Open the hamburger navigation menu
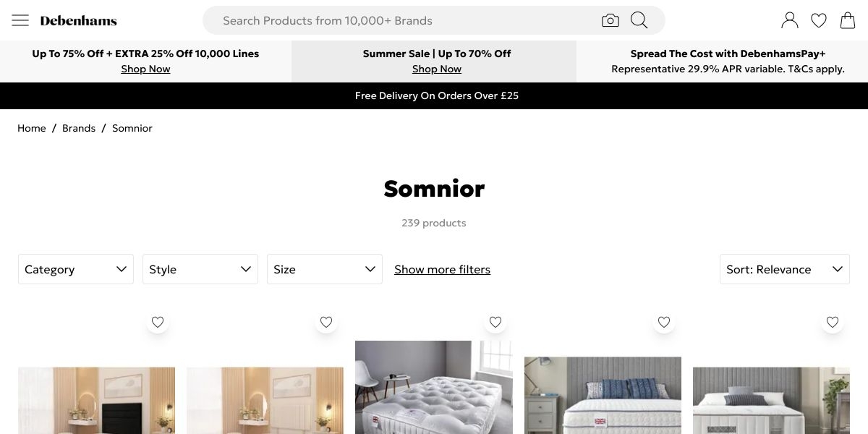 [x=20, y=20]
